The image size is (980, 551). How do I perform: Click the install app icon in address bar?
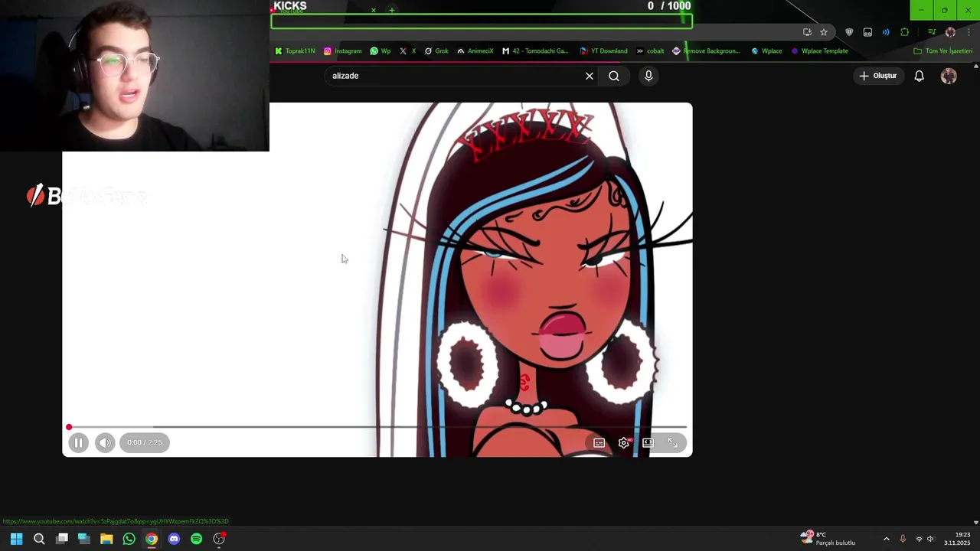coord(807,32)
